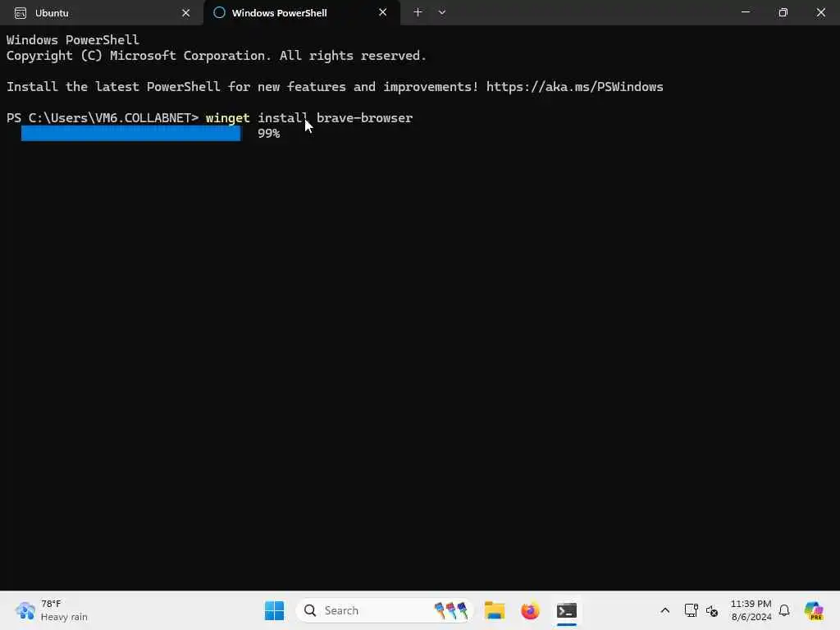Click the network display tray icon

click(x=691, y=610)
